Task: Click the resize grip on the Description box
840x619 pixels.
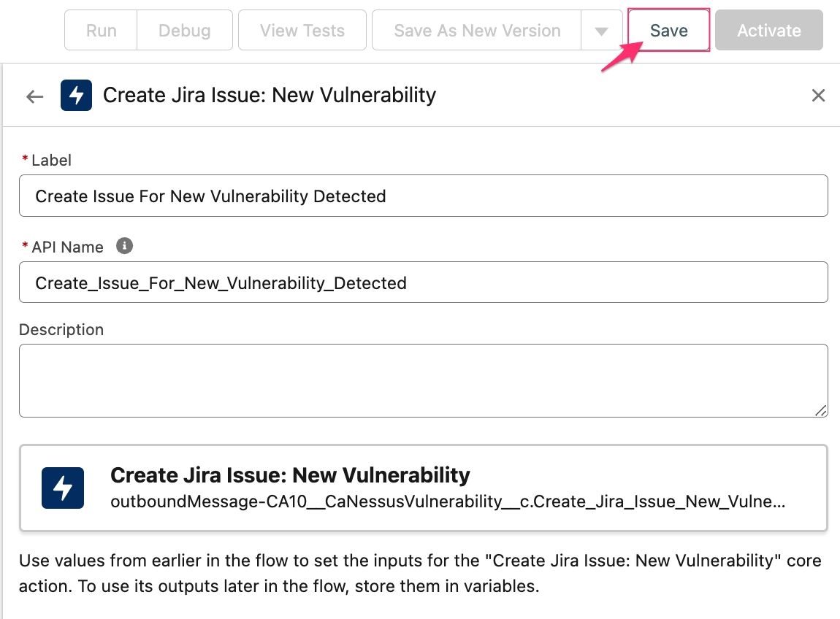Action: click(822, 412)
